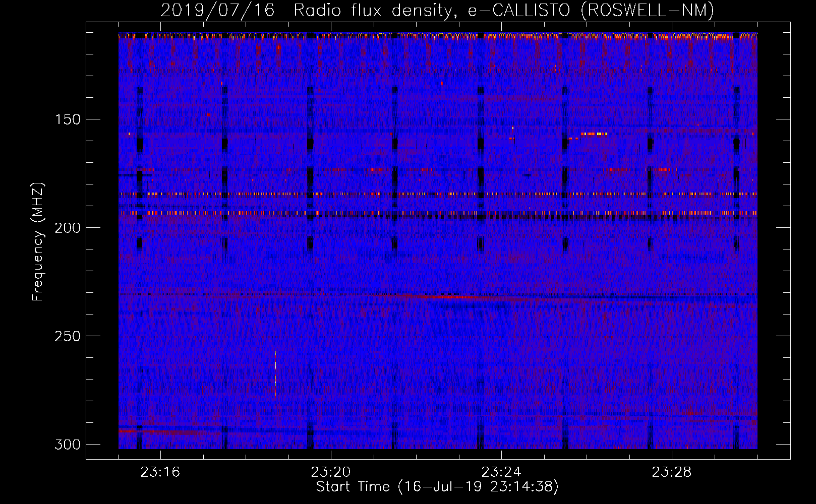Click the 'Start Time (16-Jul-19 23:14:38)' label
This screenshot has width=816, height=504.
(437, 487)
